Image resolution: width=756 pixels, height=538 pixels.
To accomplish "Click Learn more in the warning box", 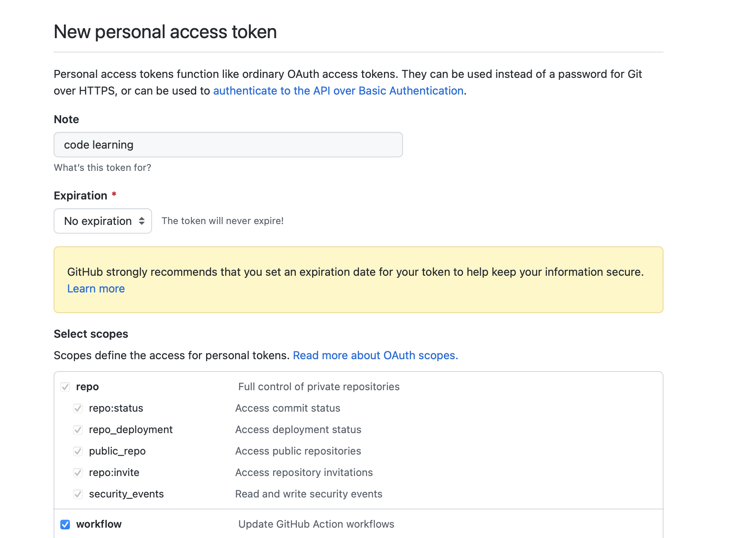I will coord(96,288).
